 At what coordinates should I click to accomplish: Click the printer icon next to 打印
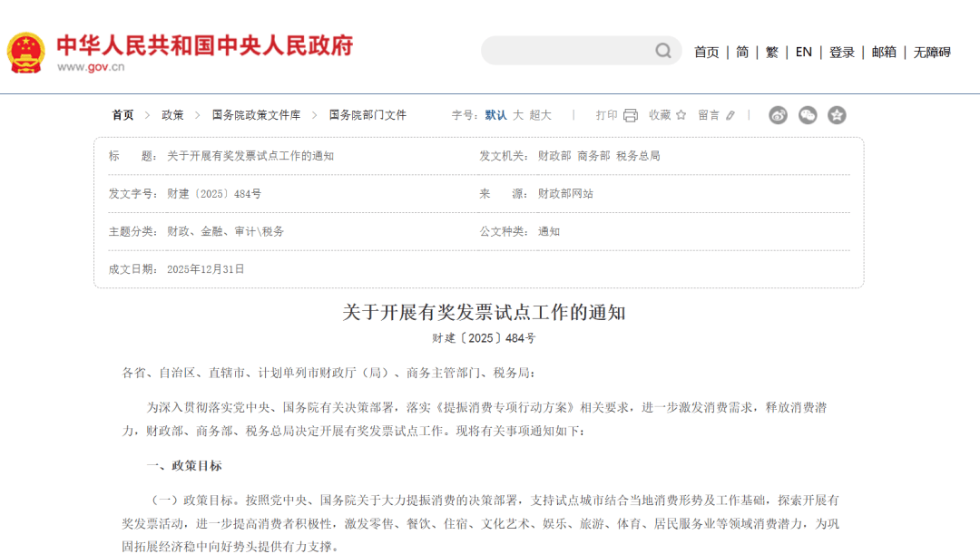(x=631, y=115)
